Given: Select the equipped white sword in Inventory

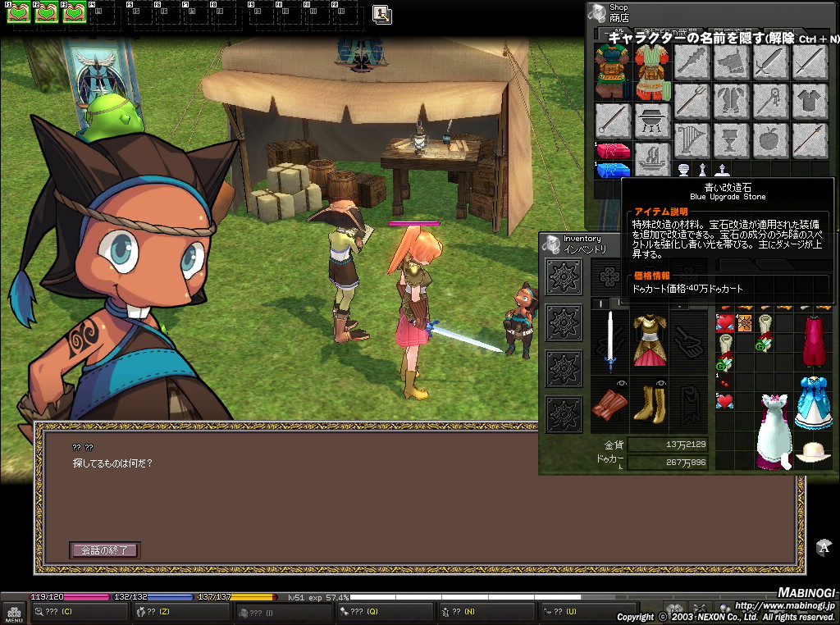Looking at the screenshot, I should [x=610, y=342].
